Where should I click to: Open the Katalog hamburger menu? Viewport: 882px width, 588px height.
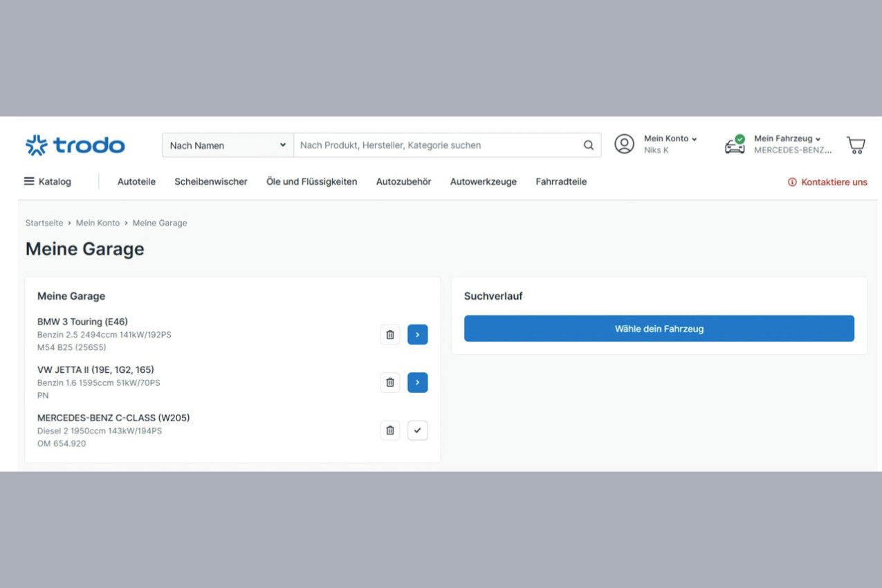point(48,181)
